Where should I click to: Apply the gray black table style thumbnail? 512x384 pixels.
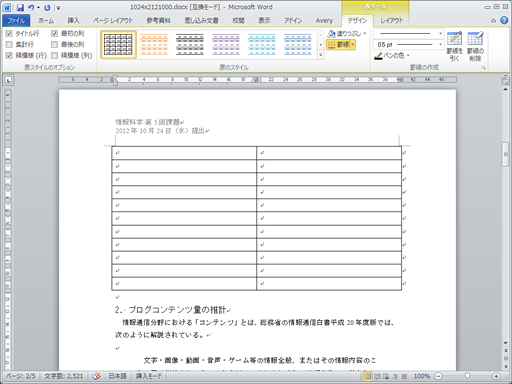[x=190, y=44]
